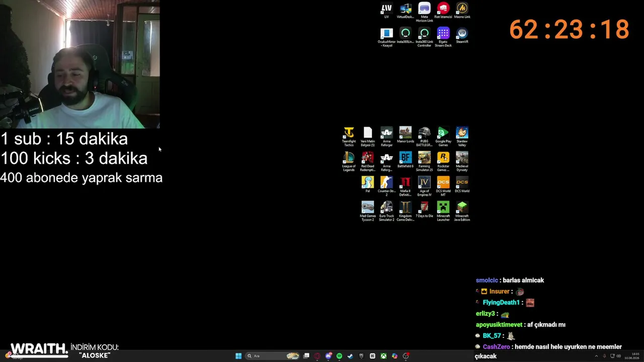The height and width of the screenshot is (362, 644).
Task: Click apoyusiktimevet's 'af çıkmadı mı' message
Action: point(546,325)
